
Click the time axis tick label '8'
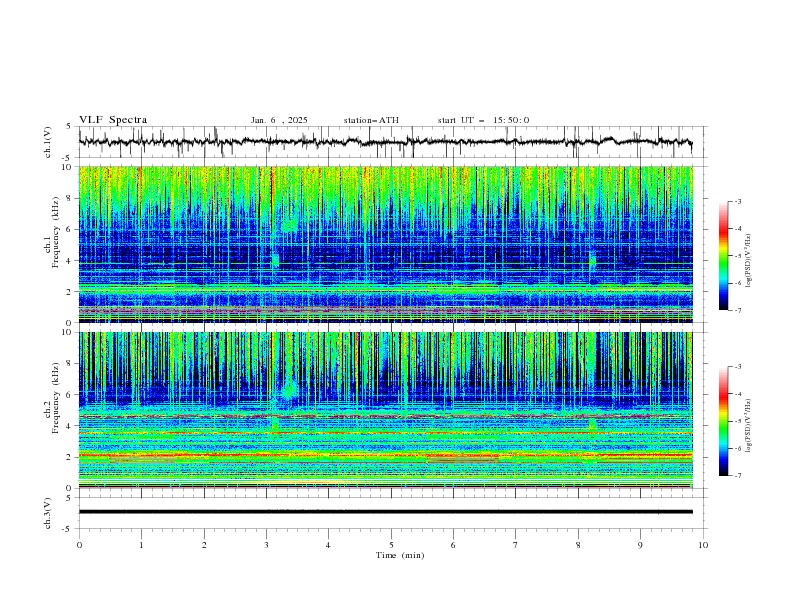578,545
